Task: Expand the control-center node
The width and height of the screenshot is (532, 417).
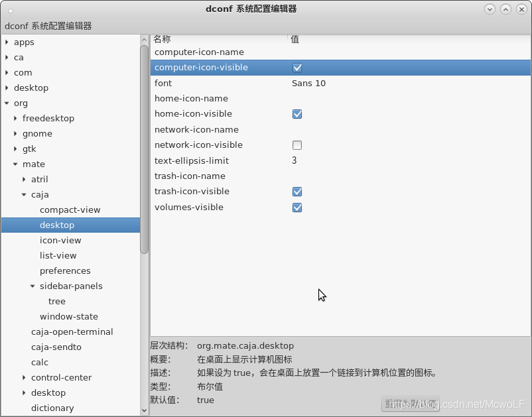Action: pos(24,378)
